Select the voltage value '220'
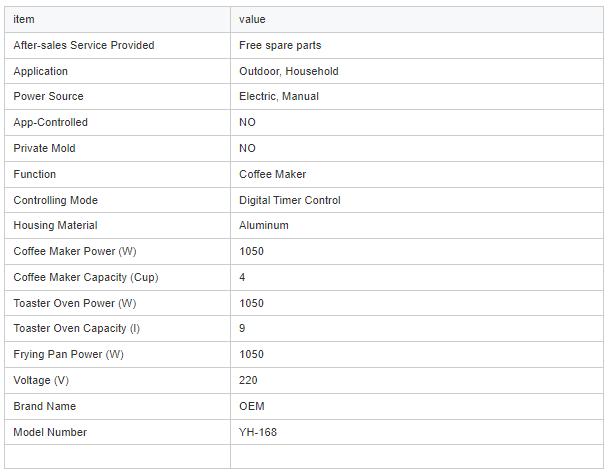 tap(248, 380)
